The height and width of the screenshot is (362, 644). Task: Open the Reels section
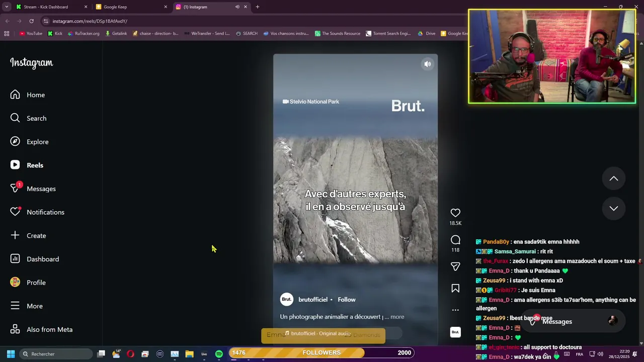point(27,165)
